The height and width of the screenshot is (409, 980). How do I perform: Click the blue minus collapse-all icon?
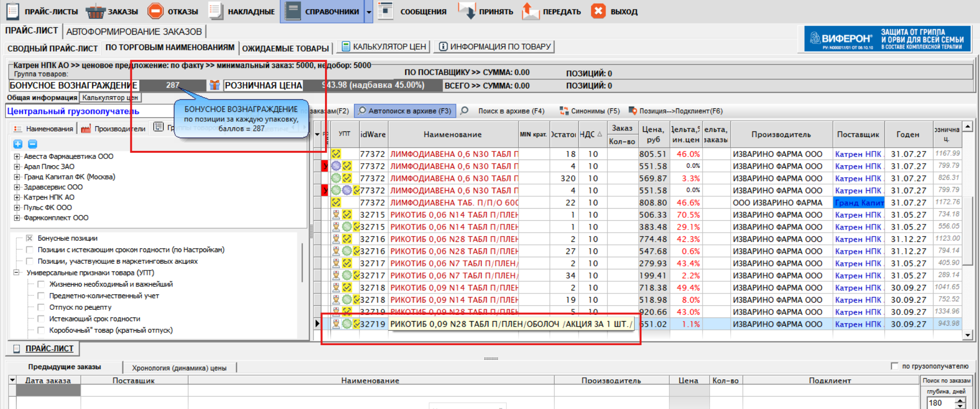pos(32,144)
